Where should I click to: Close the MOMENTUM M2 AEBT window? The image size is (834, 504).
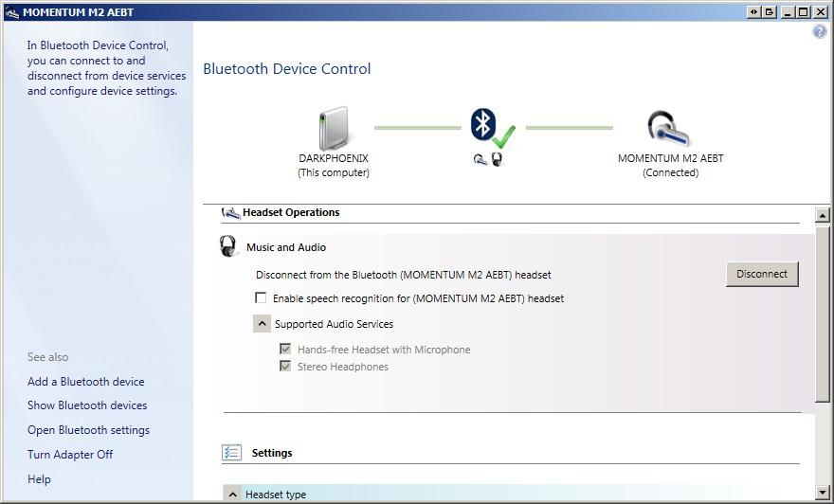pyautogui.click(x=820, y=11)
